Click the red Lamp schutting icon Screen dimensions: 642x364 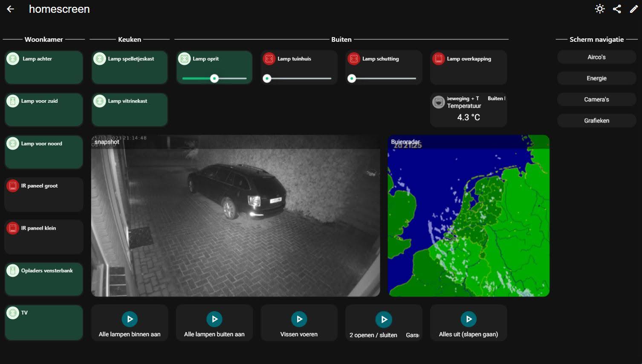[x=354, y=59]
